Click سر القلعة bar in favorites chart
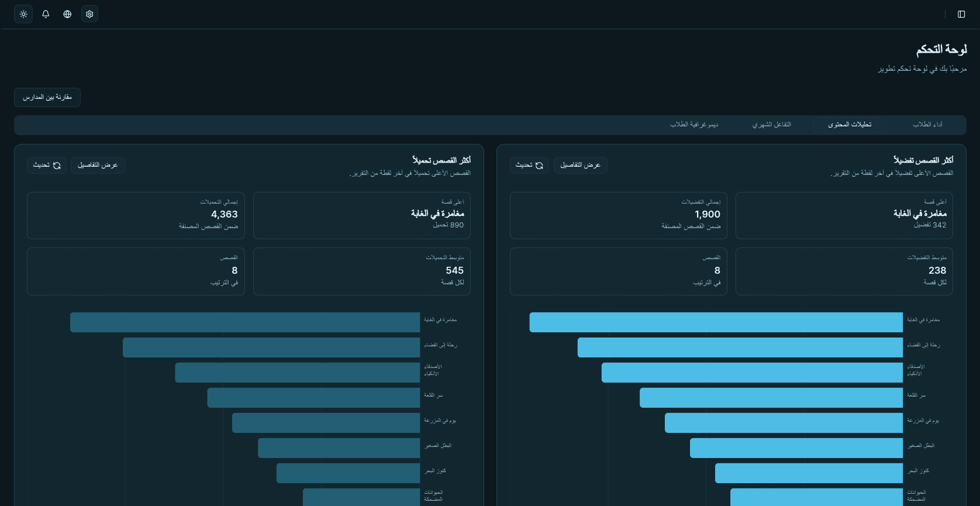The width and height of the screenshot is (980, 506). pyautogui.click(x=771, y=398)
